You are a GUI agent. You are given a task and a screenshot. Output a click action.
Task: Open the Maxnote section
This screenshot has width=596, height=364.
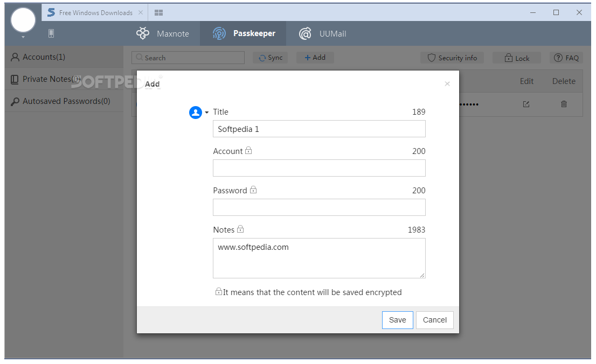click(x=162, y=33)
